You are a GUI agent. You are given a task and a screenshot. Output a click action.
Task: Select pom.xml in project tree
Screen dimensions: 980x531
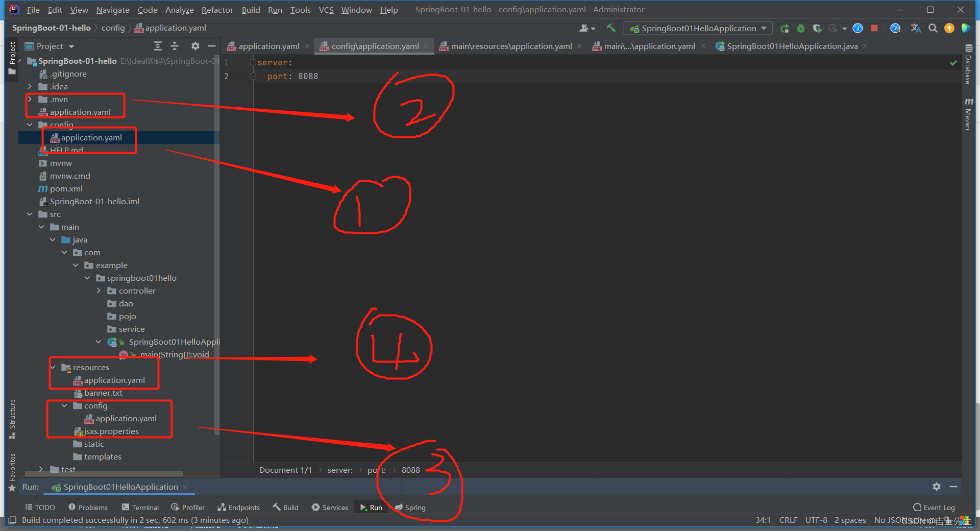[66, 188]
